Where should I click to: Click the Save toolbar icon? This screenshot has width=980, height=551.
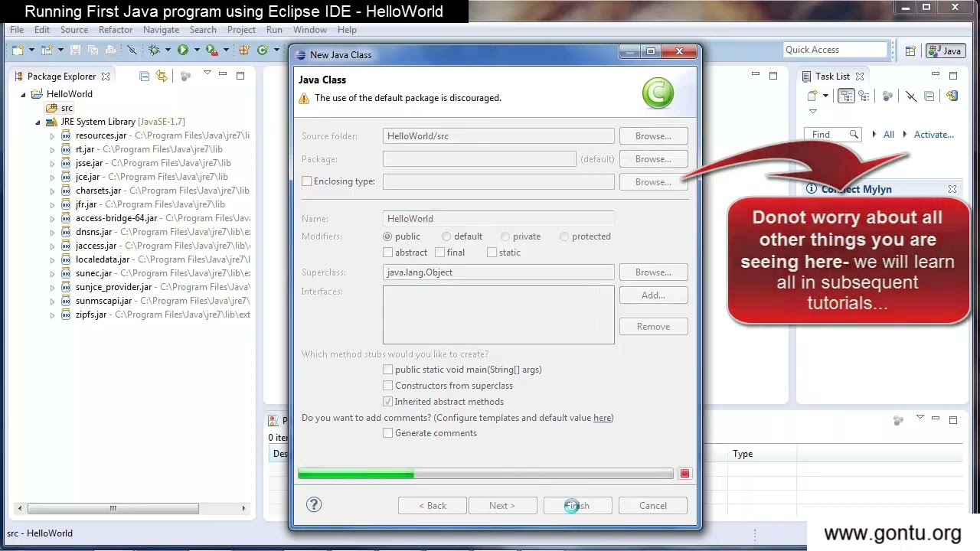click(x=76, y=50)
